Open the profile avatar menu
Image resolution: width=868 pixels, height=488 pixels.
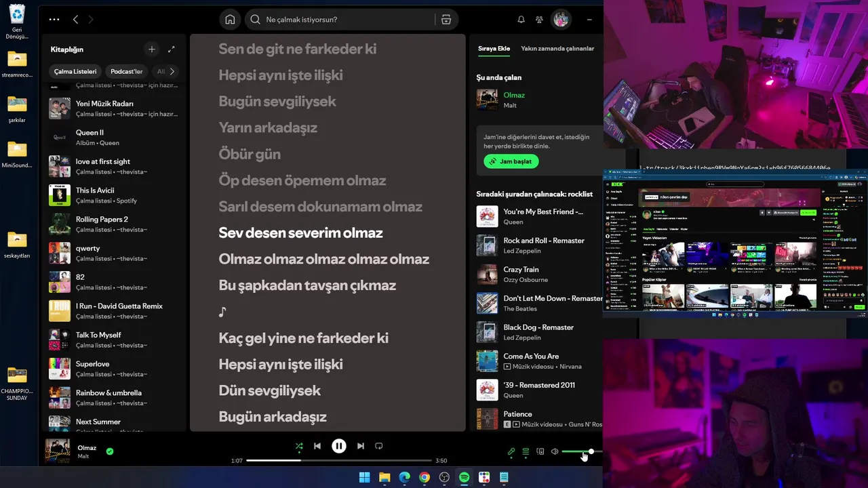coord(561,20)
